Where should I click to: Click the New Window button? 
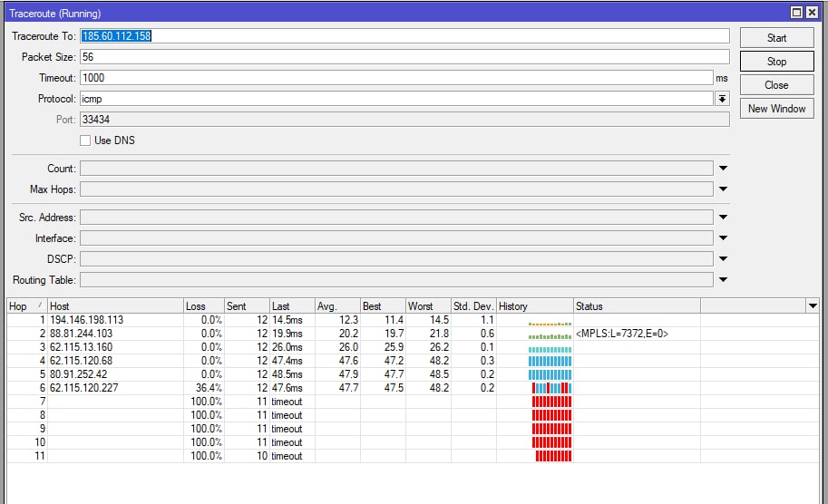tap(777, 109)
